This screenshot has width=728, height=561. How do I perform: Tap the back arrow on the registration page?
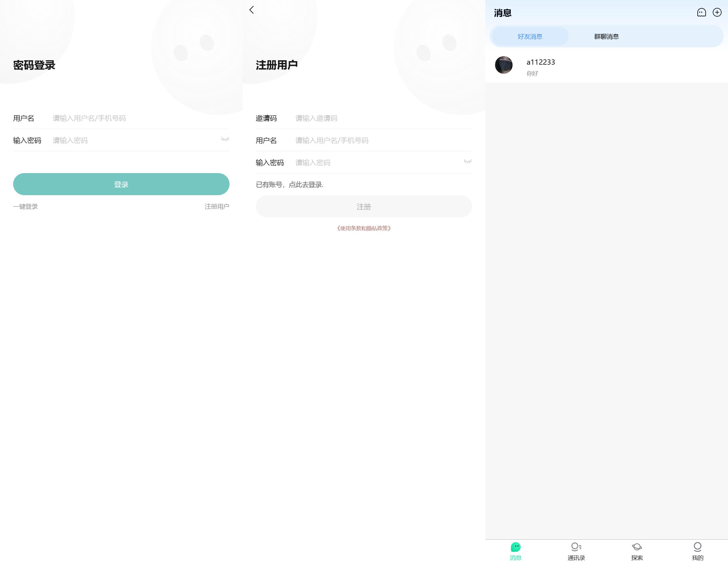point(251,10)
